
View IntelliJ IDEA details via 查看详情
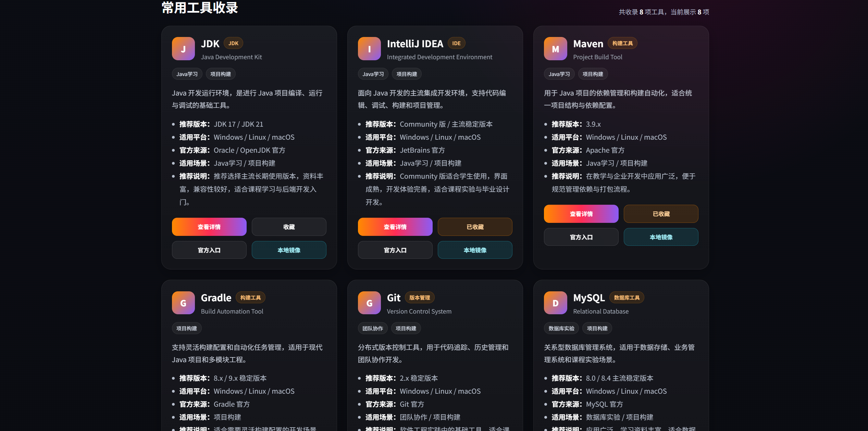pyautogui.click(x=395, y=227)
